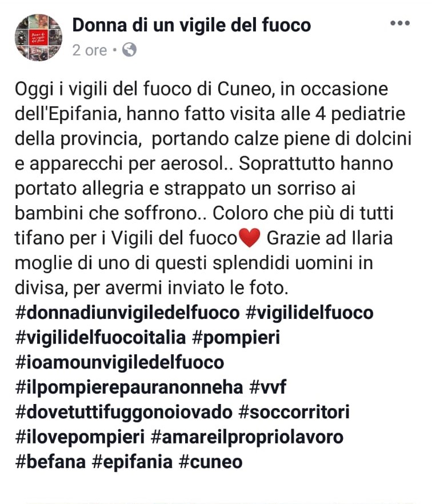Open the #vvf hashtag
Screen dimensions: 432x504
point(268,387)
